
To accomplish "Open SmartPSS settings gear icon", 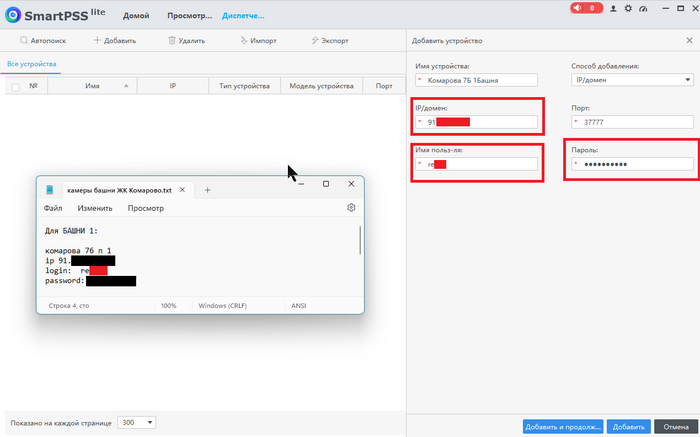I will coord(627,8).
